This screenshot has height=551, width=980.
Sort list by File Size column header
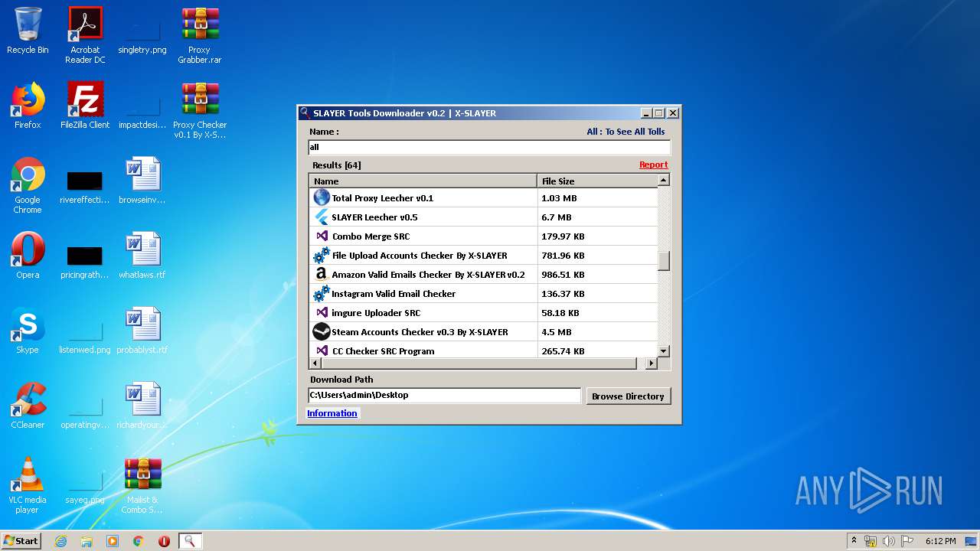[597, 181]
